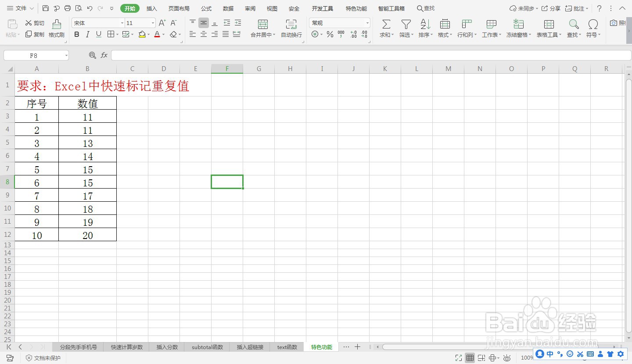
Task: Collapse the ribbon with the top-right chevron
Action: point(622,8)
